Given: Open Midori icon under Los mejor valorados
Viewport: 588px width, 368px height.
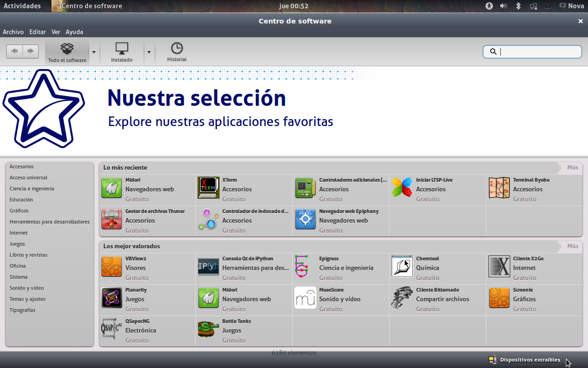Looking at the screenshot, I should (x=209, y=298).
